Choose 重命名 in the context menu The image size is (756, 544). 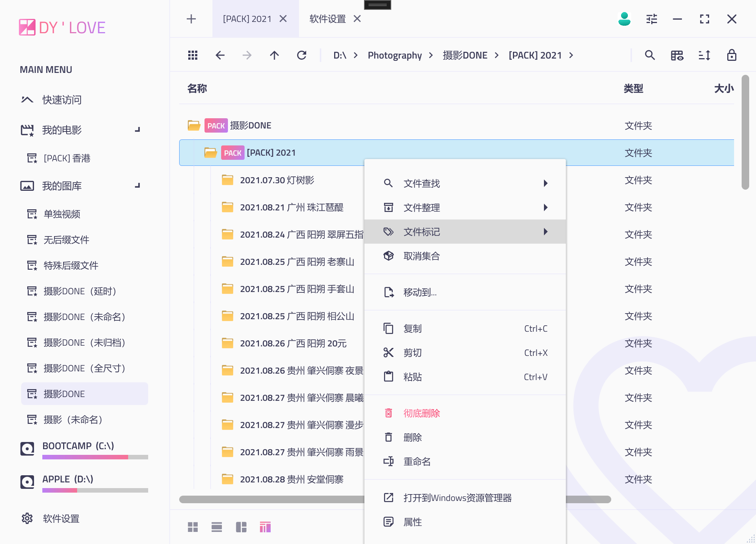(x=465, y=461)
